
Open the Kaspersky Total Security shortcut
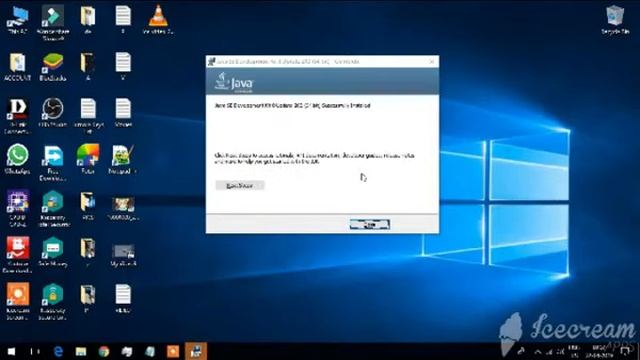[x=53, y=209]
